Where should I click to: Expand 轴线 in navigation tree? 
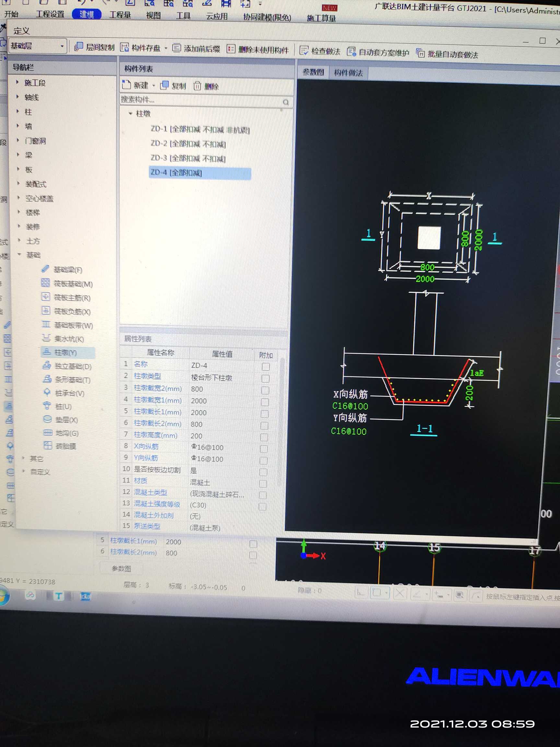point(17,97)
